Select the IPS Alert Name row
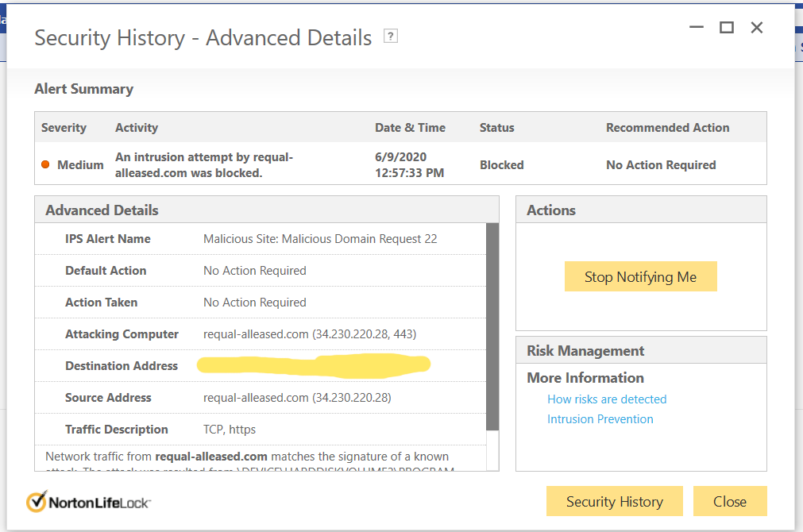This screenshot has width=803, height=532. [x=262, y=239]
